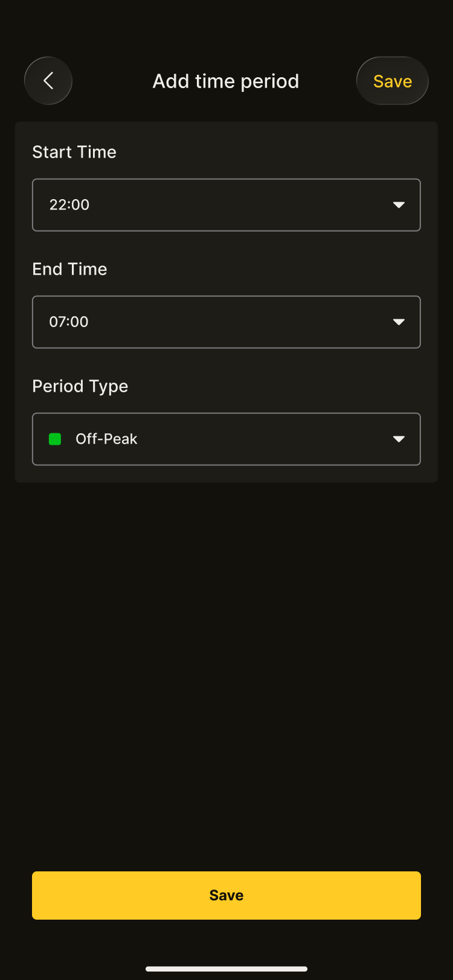Image resolution: width=453 pixels, height=980 pixels.
Task: Tap the back arrow icon
Action: [x=48, y=81]
